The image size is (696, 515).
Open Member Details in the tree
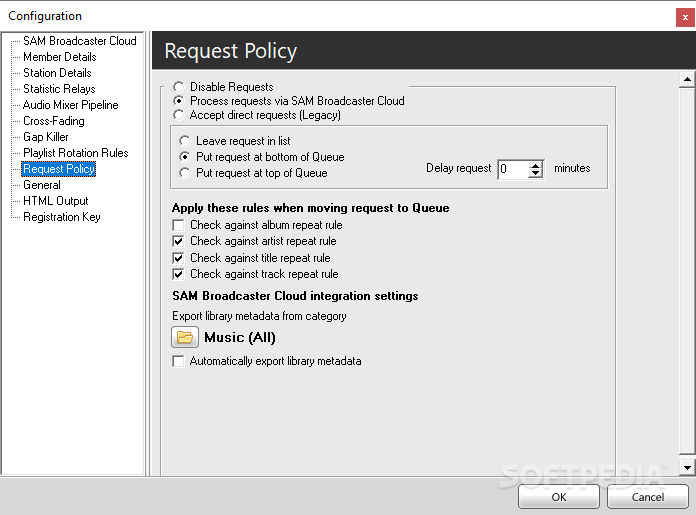[59, 57]
